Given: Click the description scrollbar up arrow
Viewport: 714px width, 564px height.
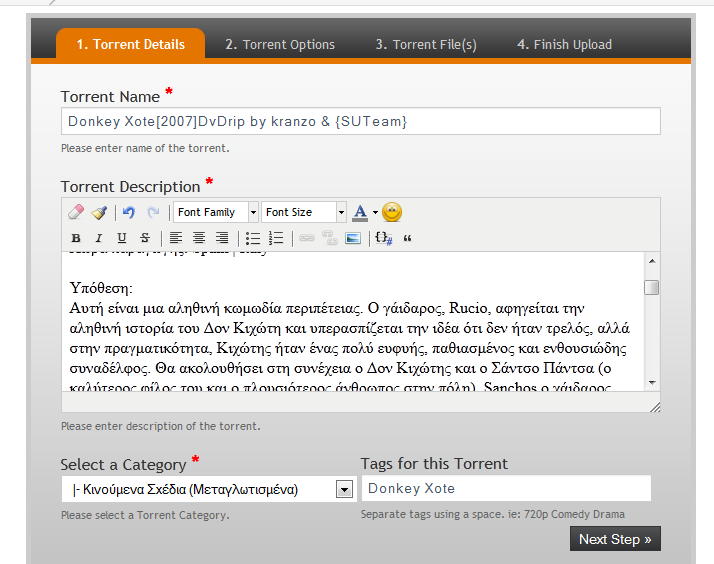Looking at the screenshot, I should [x=652, y=261].
